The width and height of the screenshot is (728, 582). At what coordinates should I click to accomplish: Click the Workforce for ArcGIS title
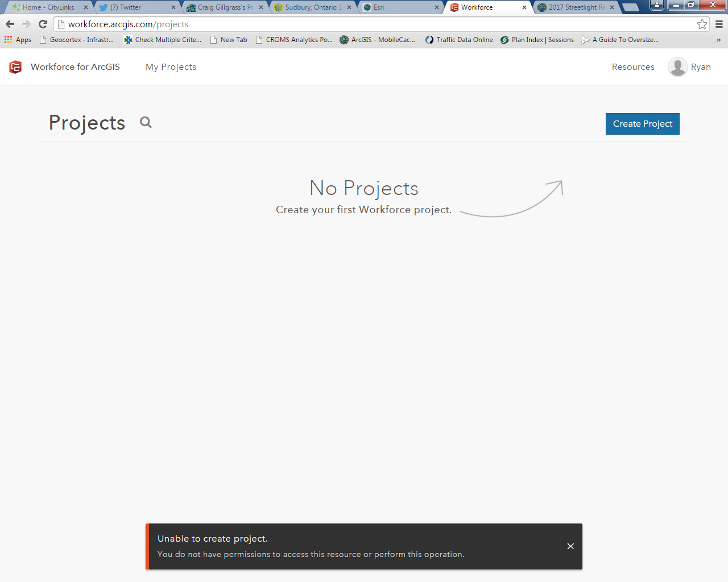[x=75, y=67]
